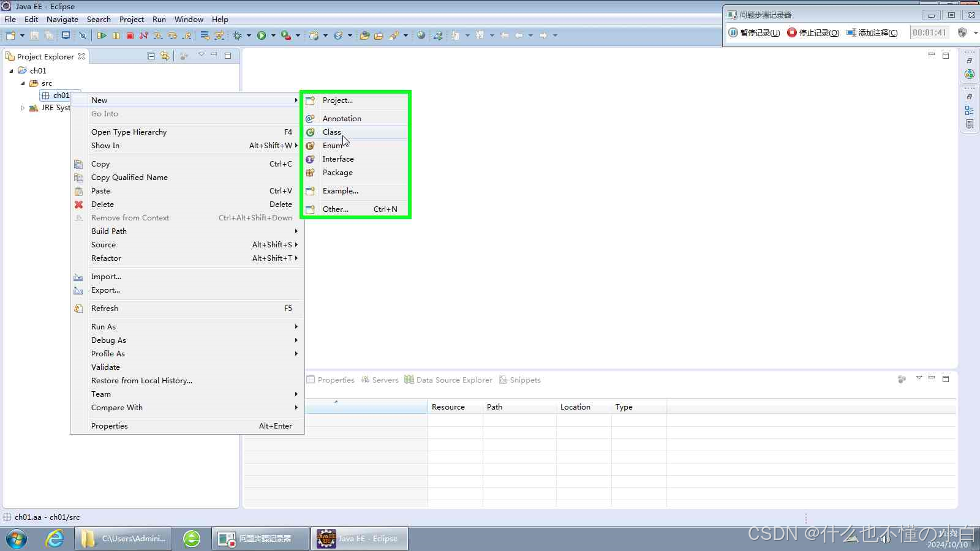Choose Restore from Local History
Viewport: 980px width, 551px height.
(x=187, y=381)
